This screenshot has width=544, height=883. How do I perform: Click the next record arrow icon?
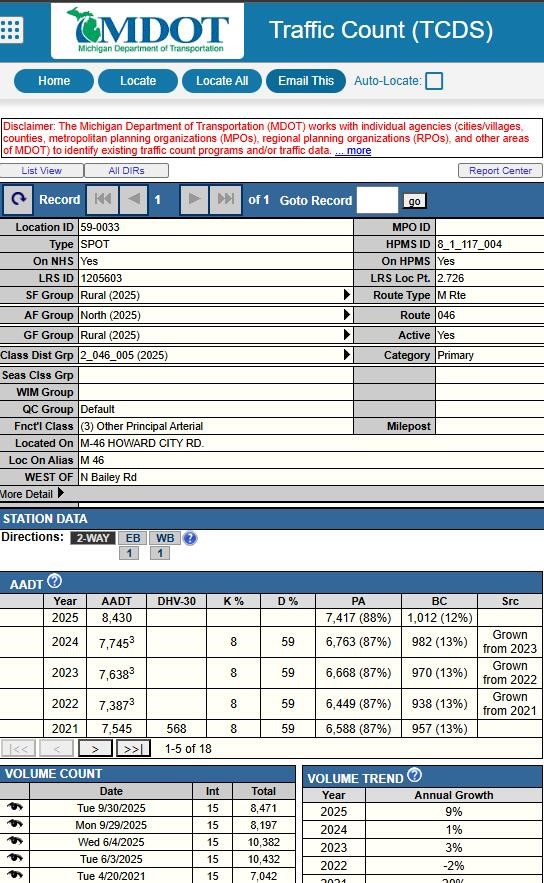(194, 199)
